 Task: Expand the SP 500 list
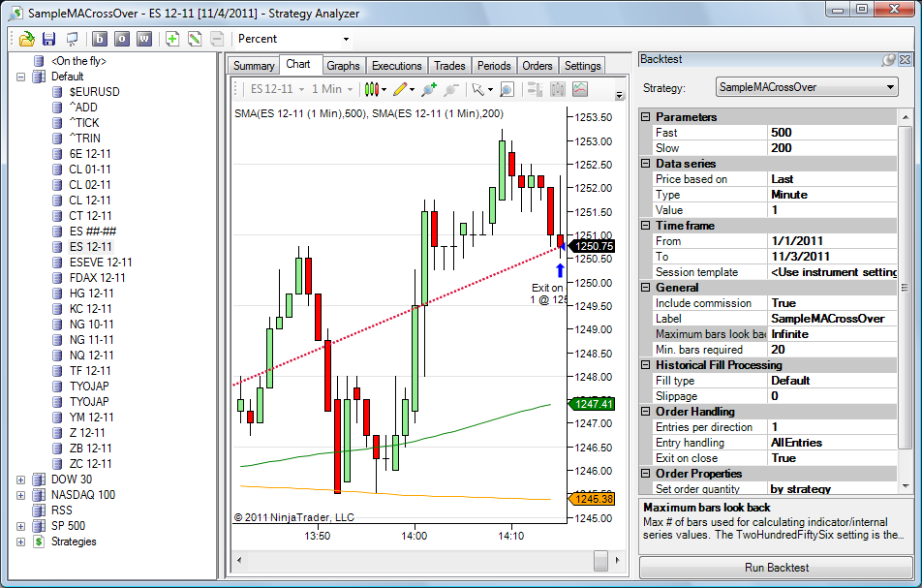coord(20,526)
